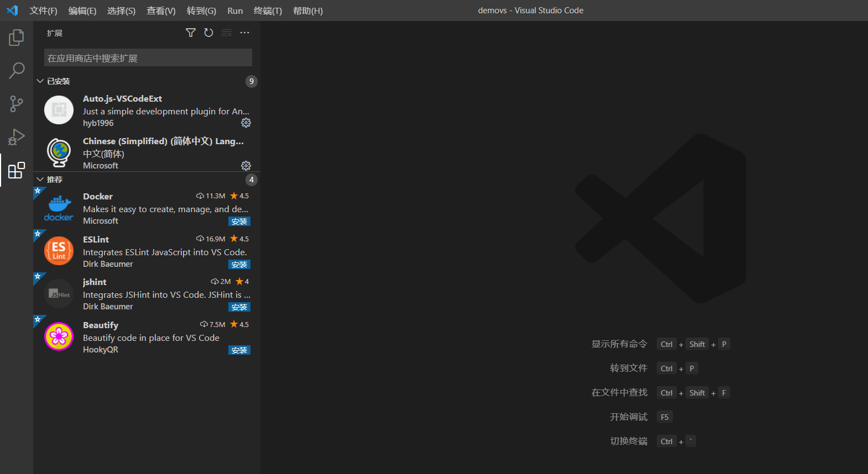Click the Chinese Language Pack globe icon

59,152
